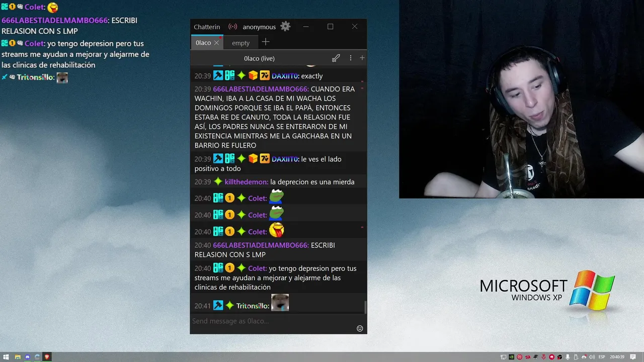Viewport: 644px width, 362px height.
Task: Open the anonymous account switcher
Action: (x=259, y=27)
